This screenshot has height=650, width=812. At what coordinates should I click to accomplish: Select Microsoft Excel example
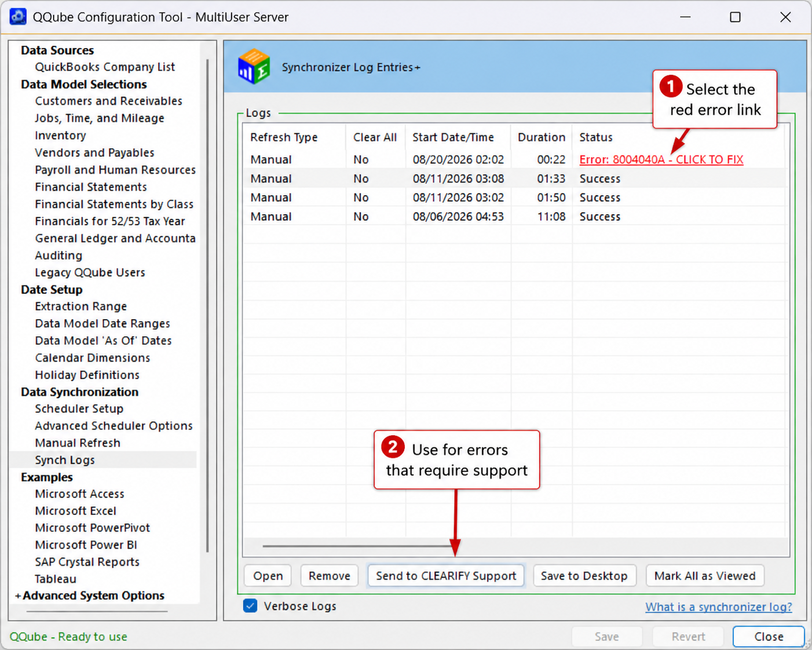(x=75, y=511)
